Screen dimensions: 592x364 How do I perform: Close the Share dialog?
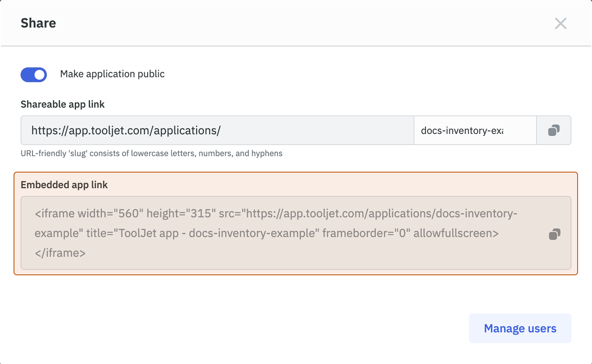tap(561, 23)
